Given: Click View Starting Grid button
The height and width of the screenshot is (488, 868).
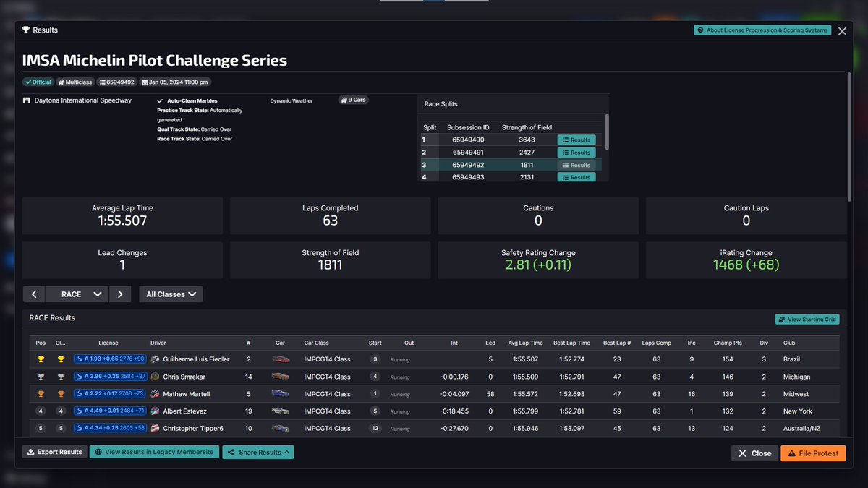Looking at the screenshot, I should tap(807, 320).
